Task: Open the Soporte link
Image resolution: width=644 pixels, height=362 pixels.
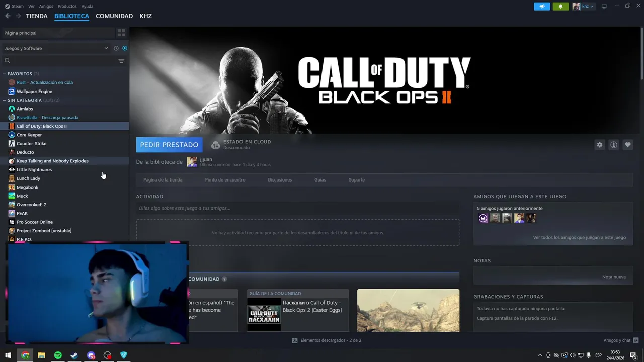Action: click(357, 179)
